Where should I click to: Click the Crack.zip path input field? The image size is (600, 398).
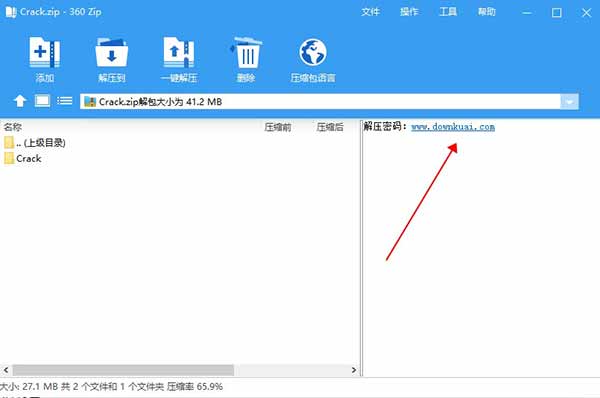click(x=321, y=102)
